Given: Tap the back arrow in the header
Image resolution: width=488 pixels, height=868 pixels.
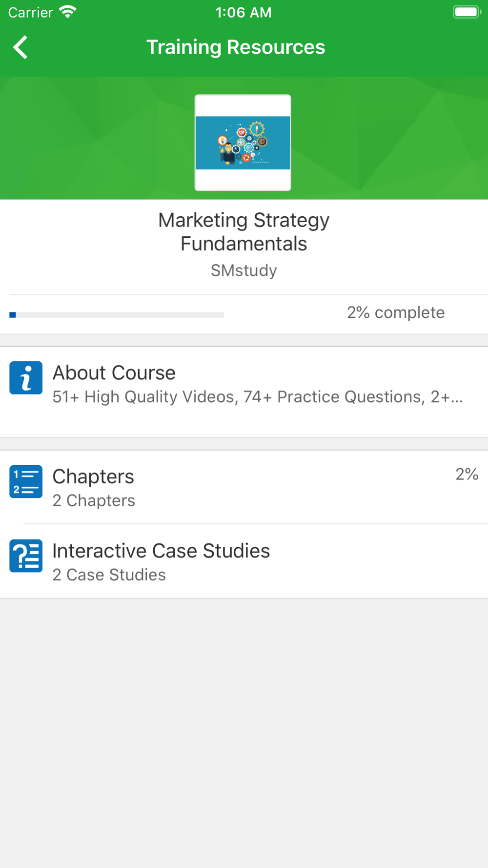Looking at the screenshot, I should click(20, 47).
